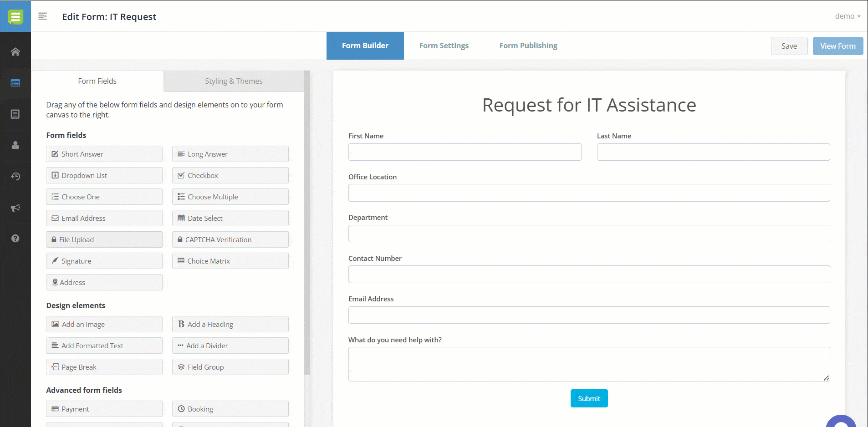Click the megaphone announcements icon
The width and height of the screenshot is (868, 427).
(x=15, y=208)
